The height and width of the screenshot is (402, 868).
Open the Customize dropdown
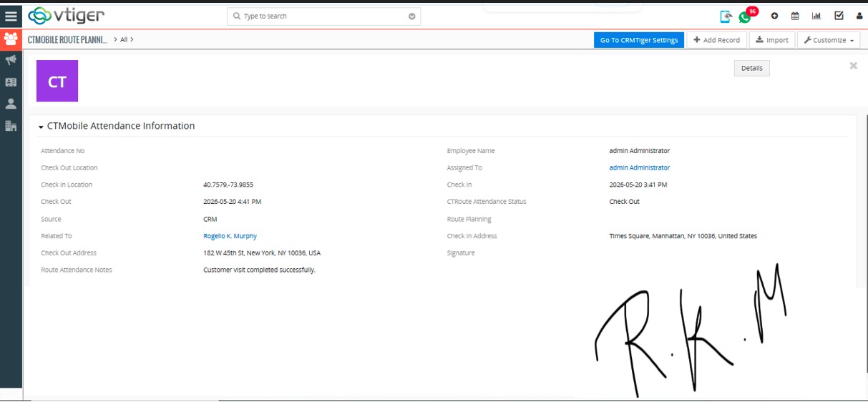click(829, 40)
